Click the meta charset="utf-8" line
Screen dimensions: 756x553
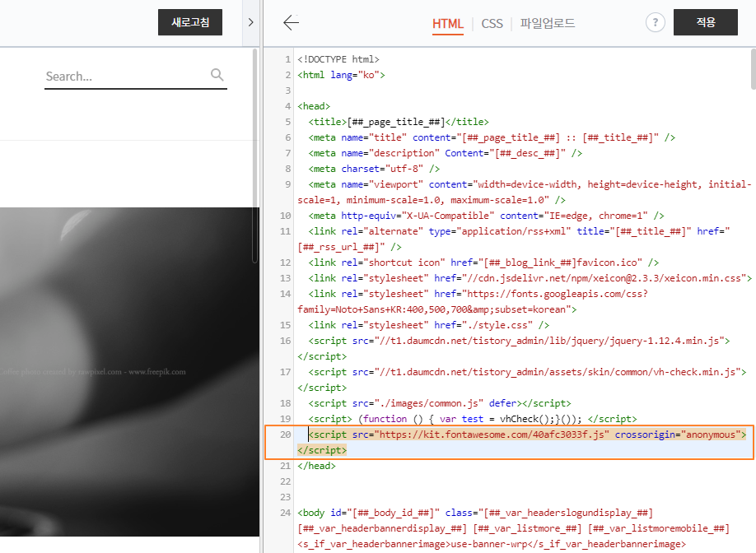pos(374,169)
